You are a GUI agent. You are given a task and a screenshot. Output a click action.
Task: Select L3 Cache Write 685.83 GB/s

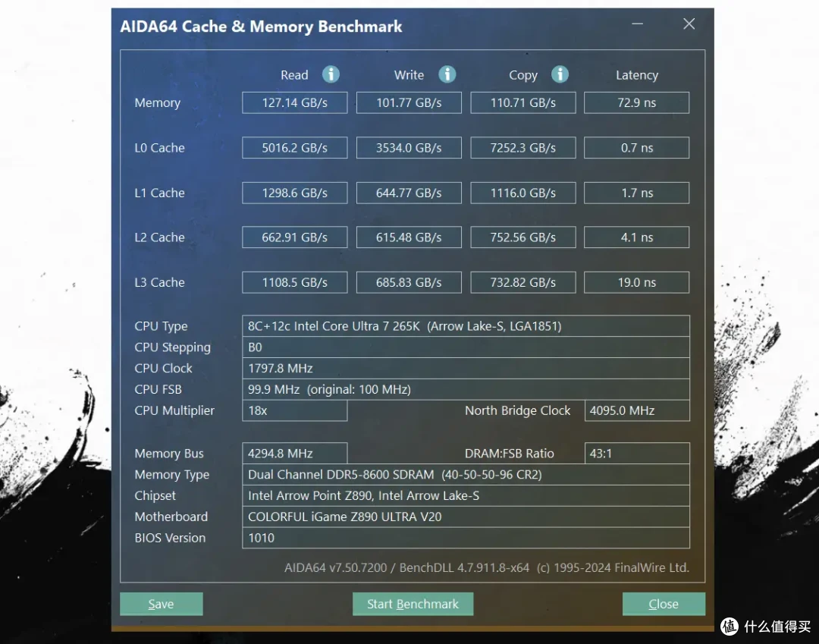click(x=409, y=283)
